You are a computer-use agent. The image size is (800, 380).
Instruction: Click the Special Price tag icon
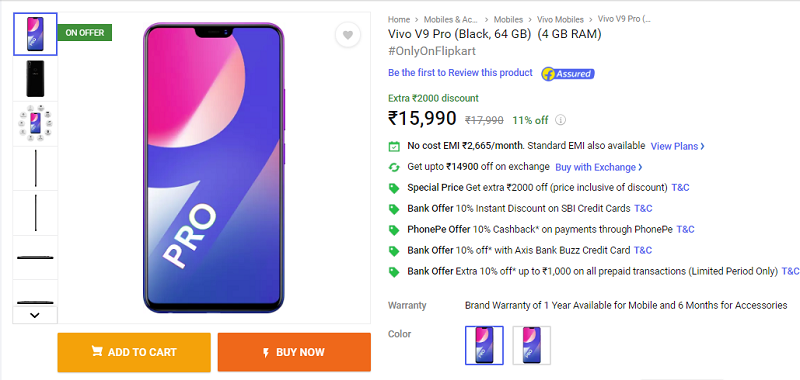tap(394, 188)
